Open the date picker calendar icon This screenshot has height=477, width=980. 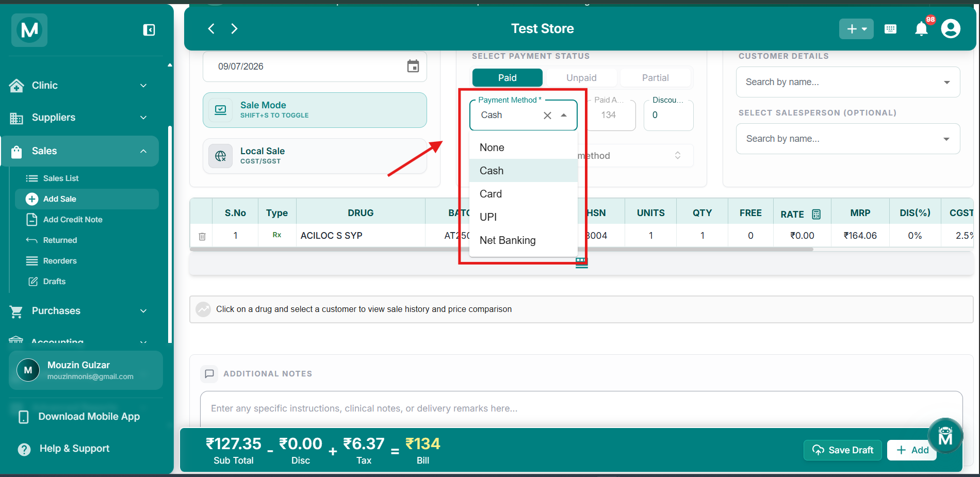point(413,66)
